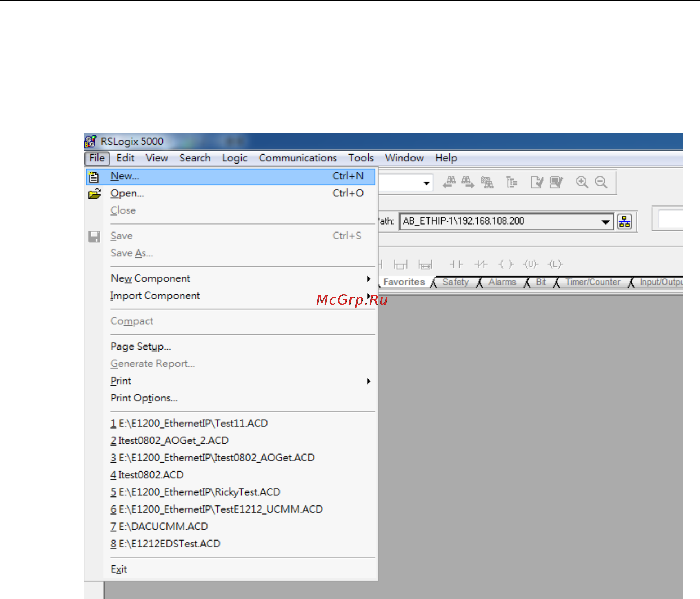Screen dimensions: 700x599
Task: Click the Find Previous binoculars icon
Action: pos(449,182)
